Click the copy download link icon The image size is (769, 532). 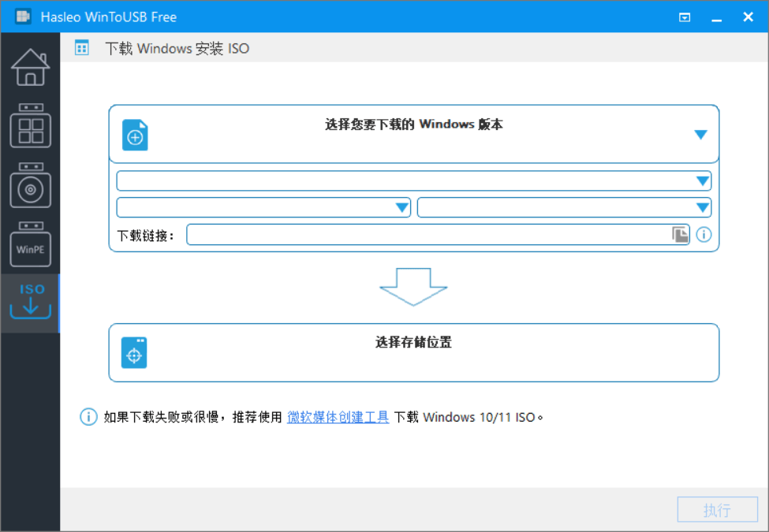(x=680, y=235)
